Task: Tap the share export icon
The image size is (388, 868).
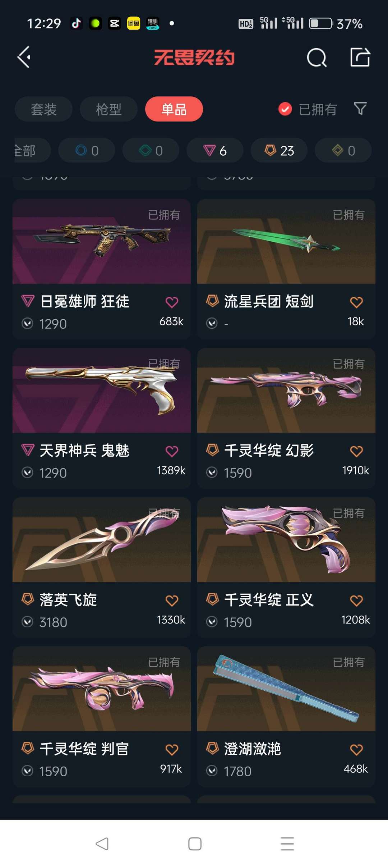Action: [x=360, y=57]
